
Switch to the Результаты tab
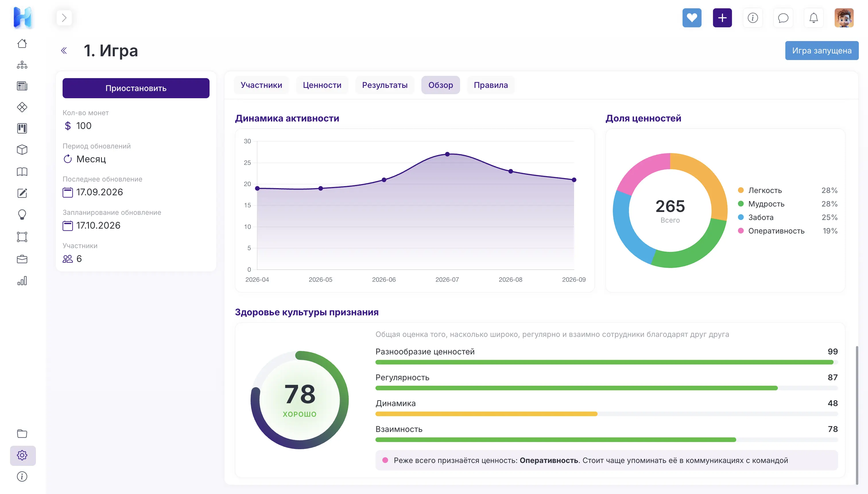[x=385, y=85]
